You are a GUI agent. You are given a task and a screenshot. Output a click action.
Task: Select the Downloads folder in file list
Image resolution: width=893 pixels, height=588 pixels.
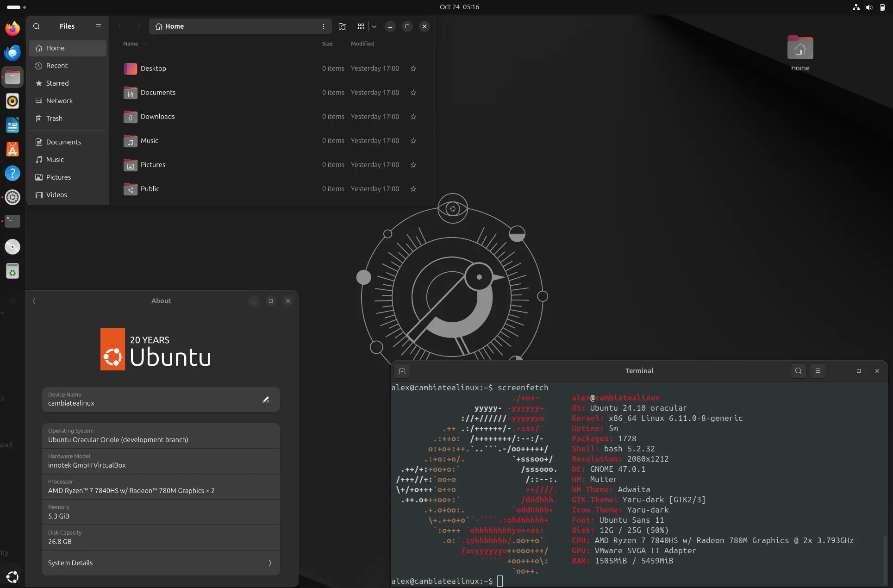[x=271, y=117]
